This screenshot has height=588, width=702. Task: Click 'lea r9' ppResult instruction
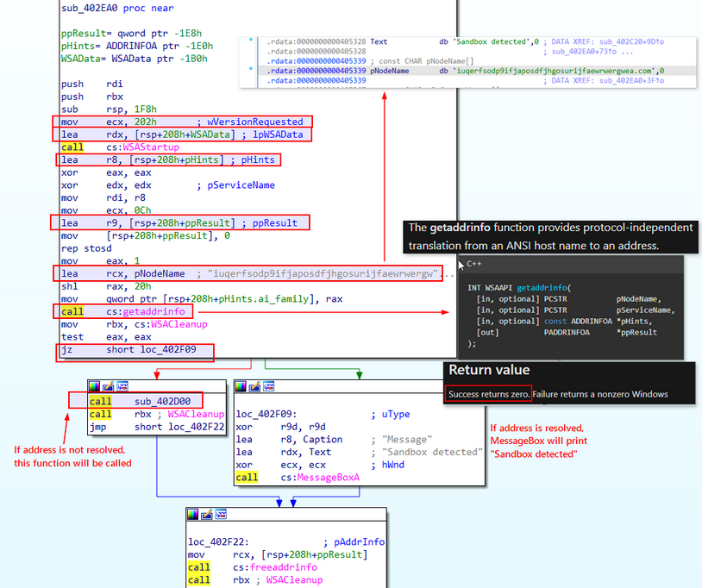point(179,222)
